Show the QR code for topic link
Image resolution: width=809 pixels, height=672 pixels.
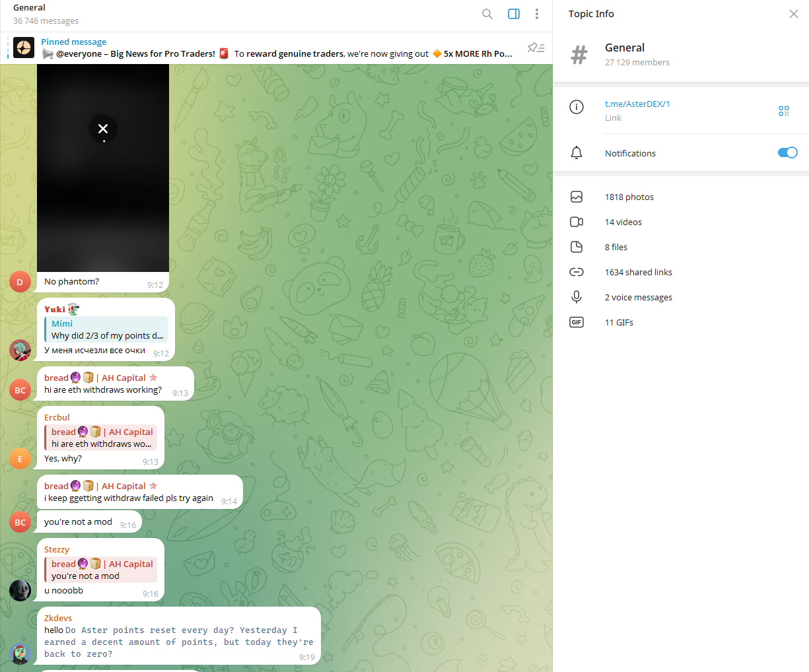click(783, 111)
